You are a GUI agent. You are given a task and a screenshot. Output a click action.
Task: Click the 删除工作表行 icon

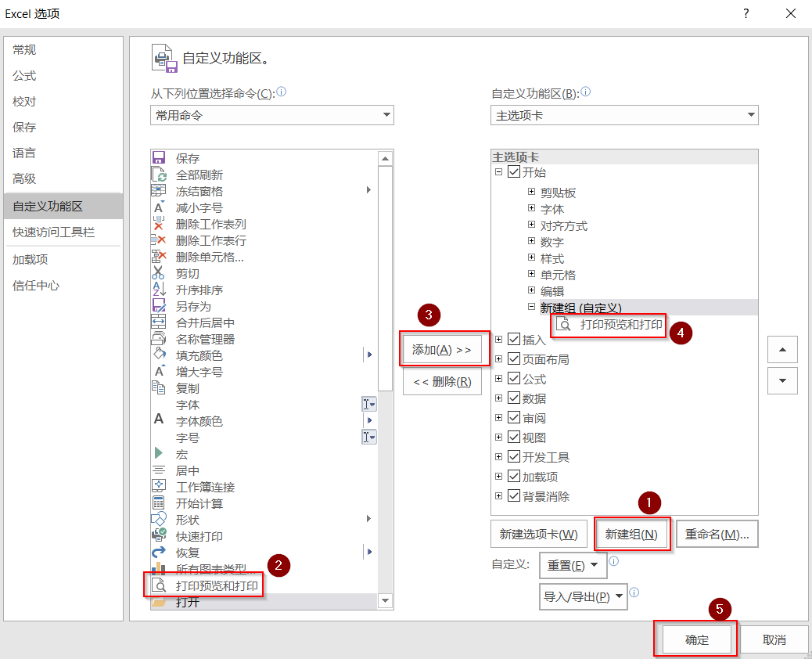(x=159, y=239)
